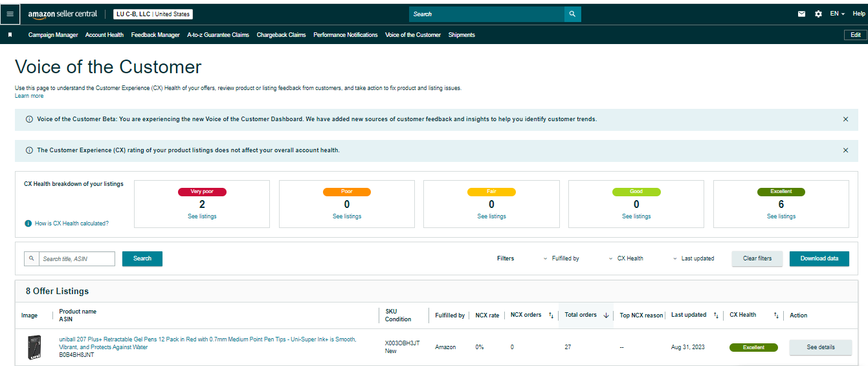Image resolution: width=868 pixels, height=366 pixels.
Task: Open the settings gear icon
Action: point(818,14)
